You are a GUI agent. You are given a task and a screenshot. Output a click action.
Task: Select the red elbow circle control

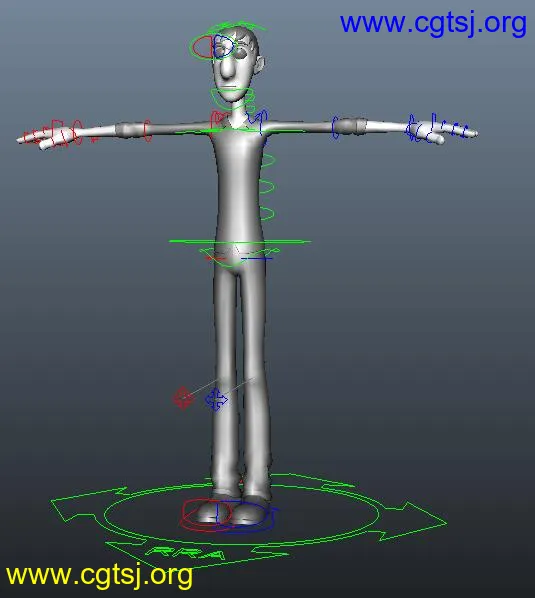(x=148, y=130)
